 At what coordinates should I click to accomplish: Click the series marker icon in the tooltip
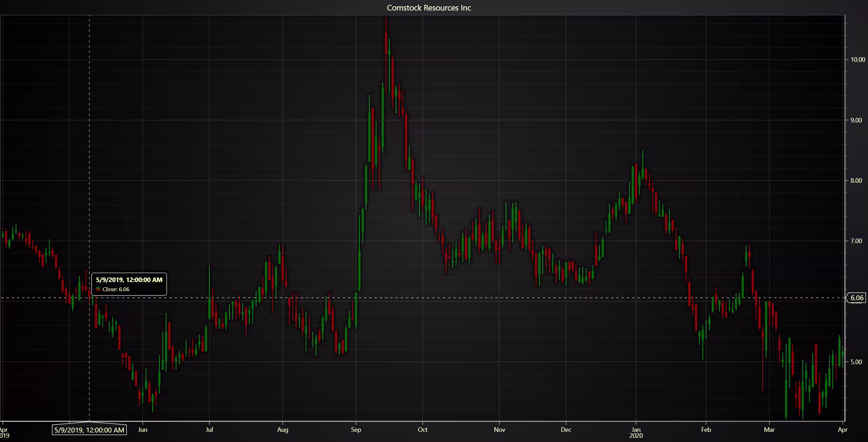pyautogui.click(x=98, y=289)
